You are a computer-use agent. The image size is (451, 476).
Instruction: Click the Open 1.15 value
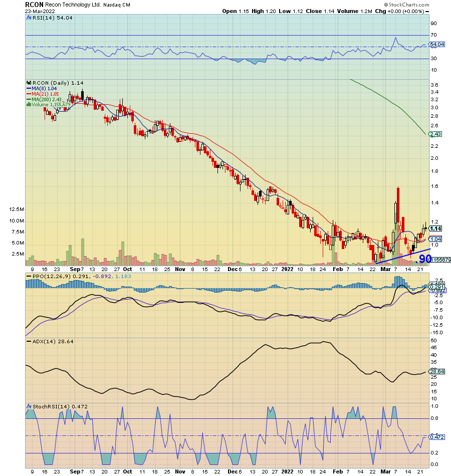click(236, 11)
